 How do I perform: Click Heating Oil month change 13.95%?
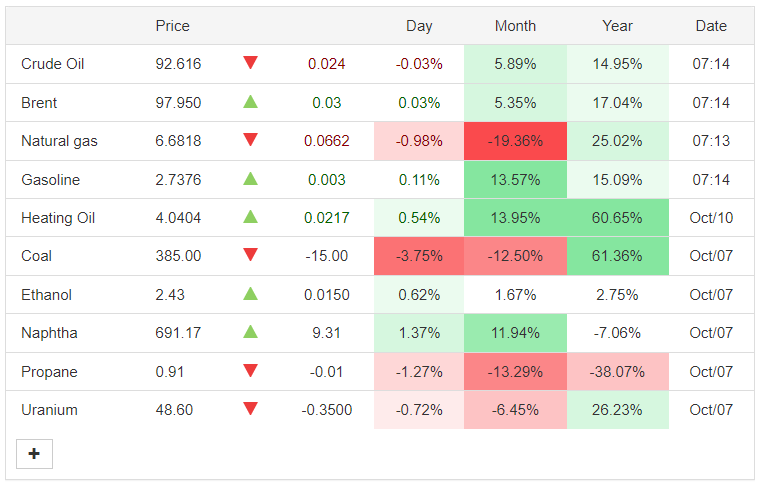[516, 218]
